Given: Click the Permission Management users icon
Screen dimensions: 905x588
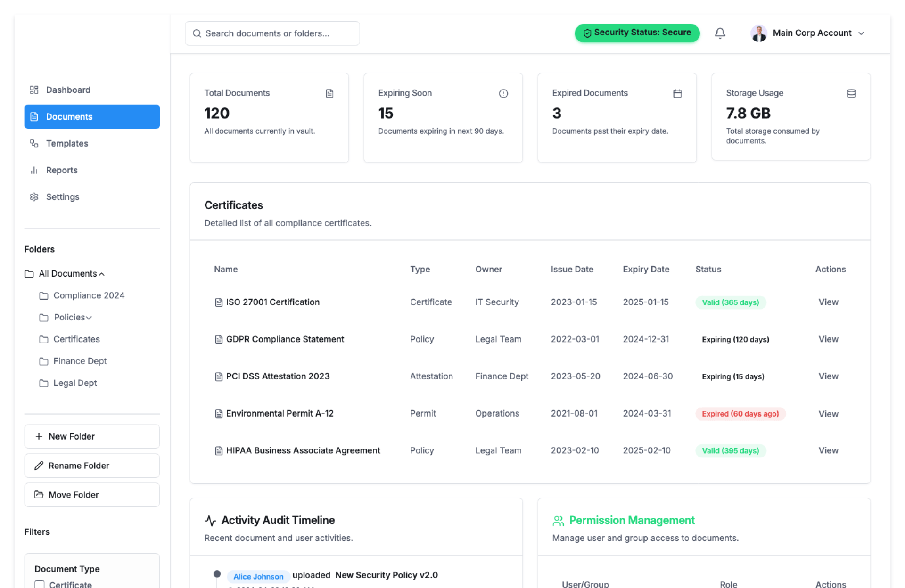Looking at the screenshot, I should point(558,521).
